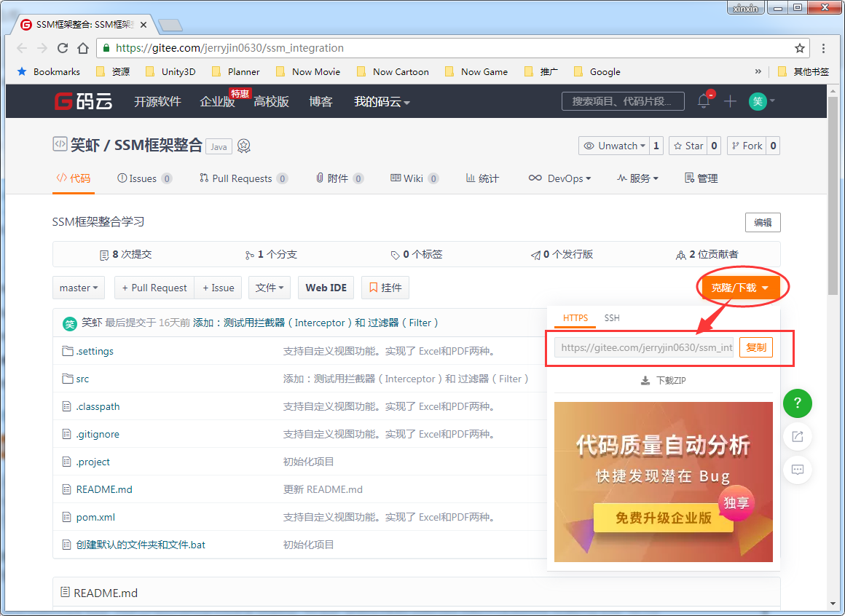
Task: Click the Gitee 码云 logo
Action: 83,100
